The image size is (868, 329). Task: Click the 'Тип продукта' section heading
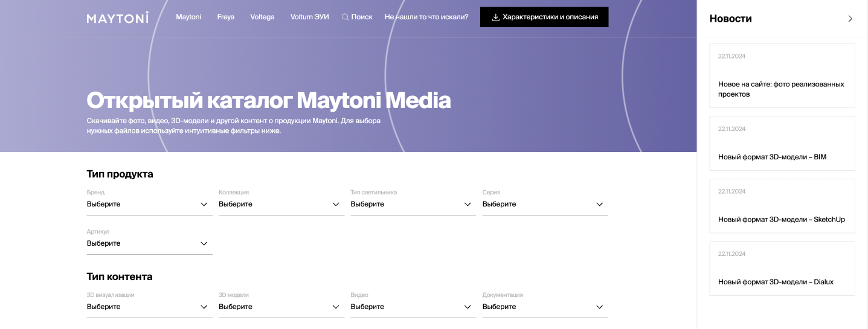pyautogui.click(x=120, y=174)
